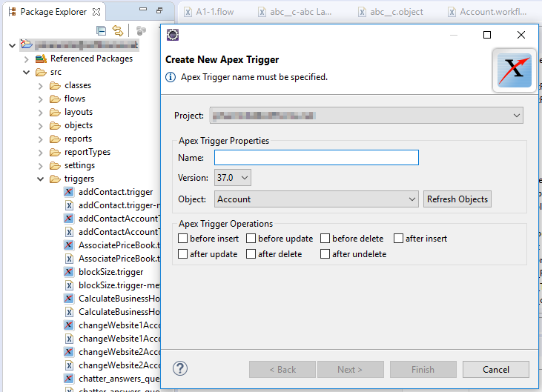Select the Package Explorer tab

[x=53, y=12]
